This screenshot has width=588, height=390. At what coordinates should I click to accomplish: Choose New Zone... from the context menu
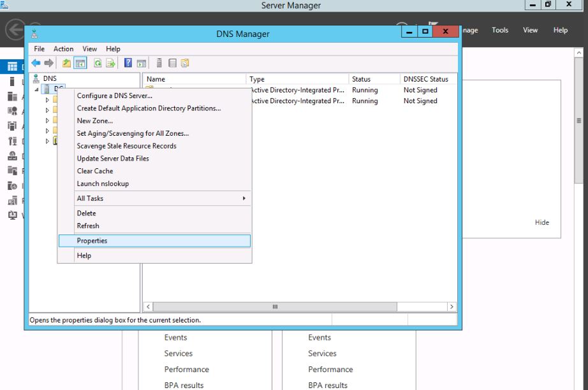pos(154,120)
